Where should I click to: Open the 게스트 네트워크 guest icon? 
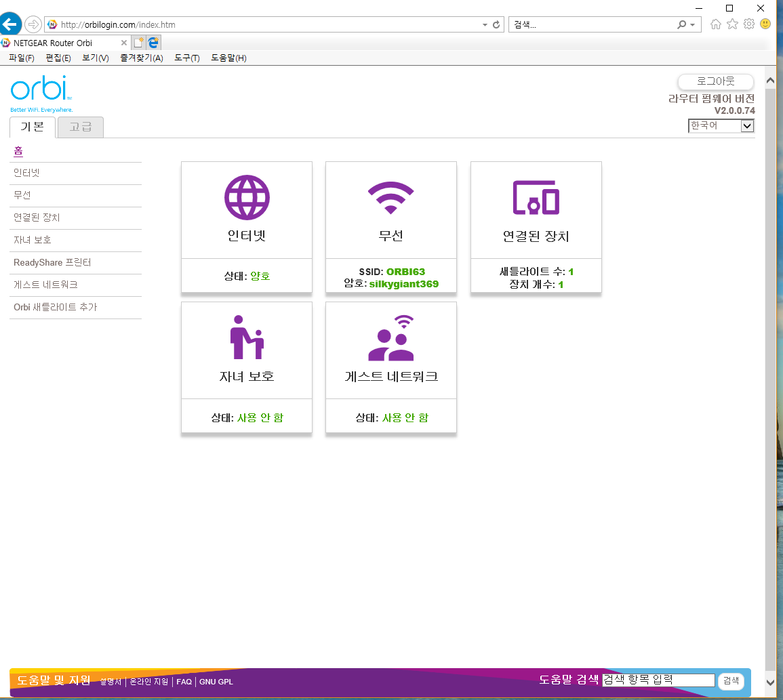[391, 337]
